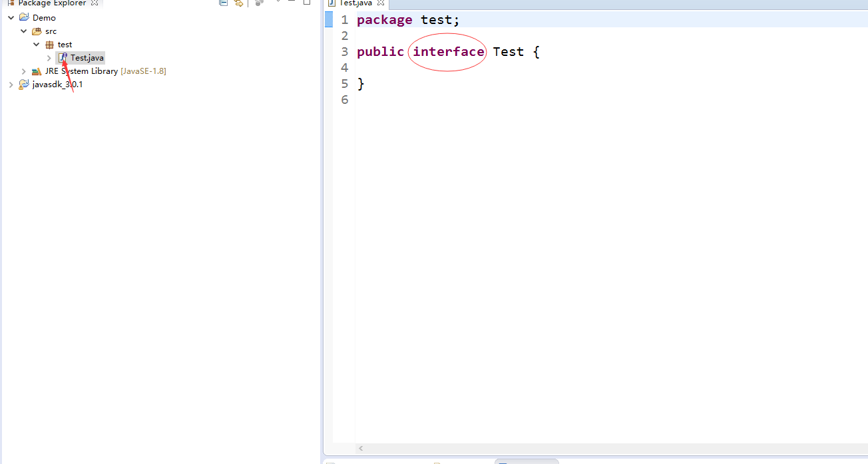Collapse the src folder node

pyautogui.click(x=24, y=31)
